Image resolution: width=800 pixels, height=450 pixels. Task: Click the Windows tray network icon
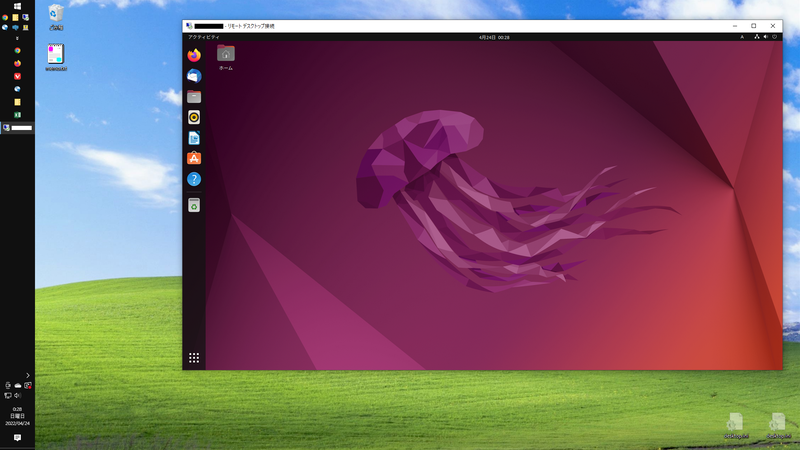tap(8, 395)
